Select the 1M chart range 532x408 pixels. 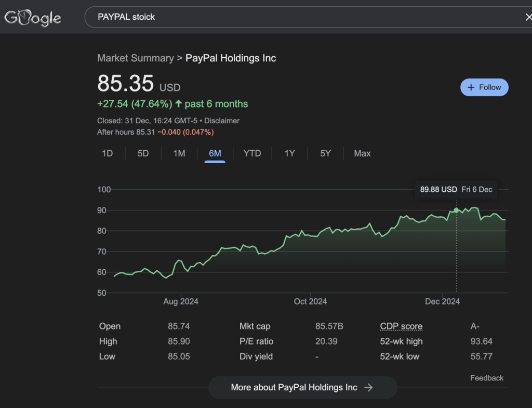pyautogui.click(x=179, y=153)
